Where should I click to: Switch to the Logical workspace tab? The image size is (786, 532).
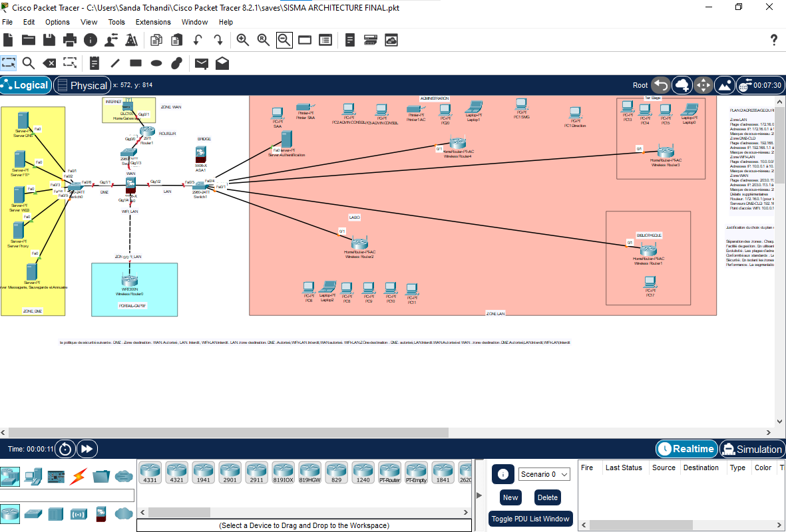coord(25,85)
